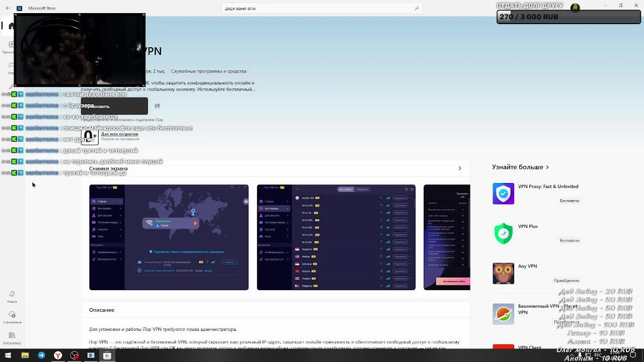Viewport: 644px width, 362px height.
Task: Click the share icon beside the install button
Action: coord(157,106)
